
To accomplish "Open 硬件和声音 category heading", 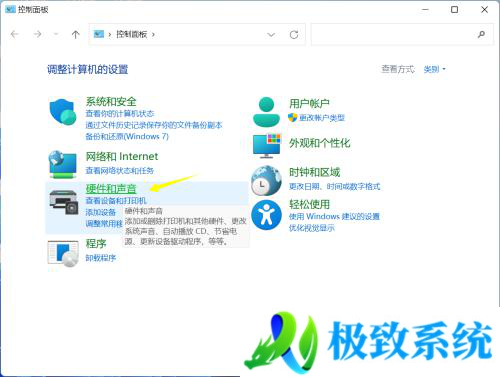I will point(111,189).
